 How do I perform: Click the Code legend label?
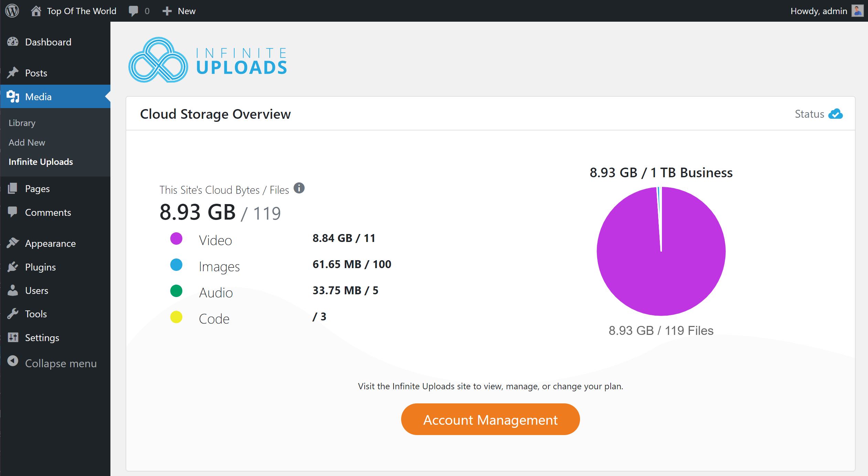click(x=214, y=319)
